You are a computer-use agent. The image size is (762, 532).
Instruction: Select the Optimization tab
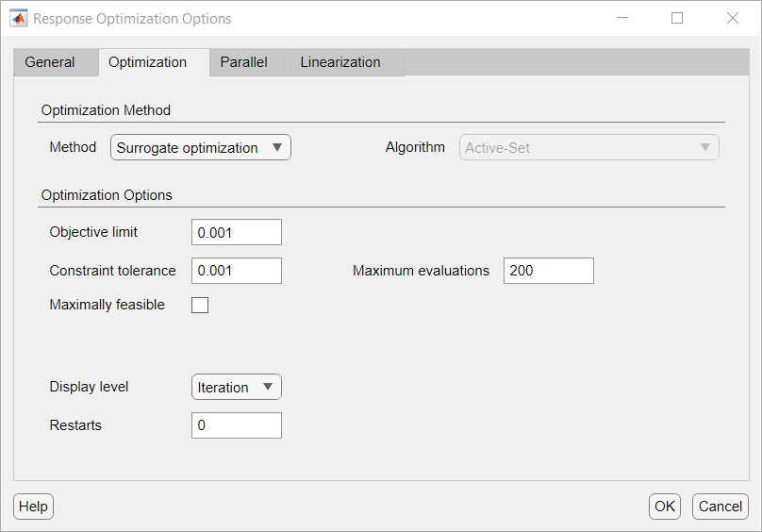147,62
